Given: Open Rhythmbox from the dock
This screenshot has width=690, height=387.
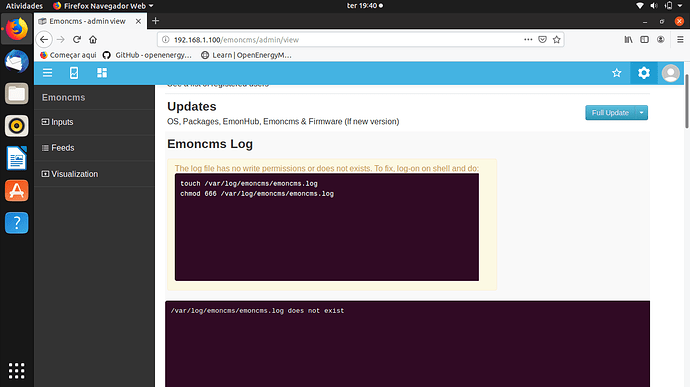Looking at the screenshot, I should [17, 126].
